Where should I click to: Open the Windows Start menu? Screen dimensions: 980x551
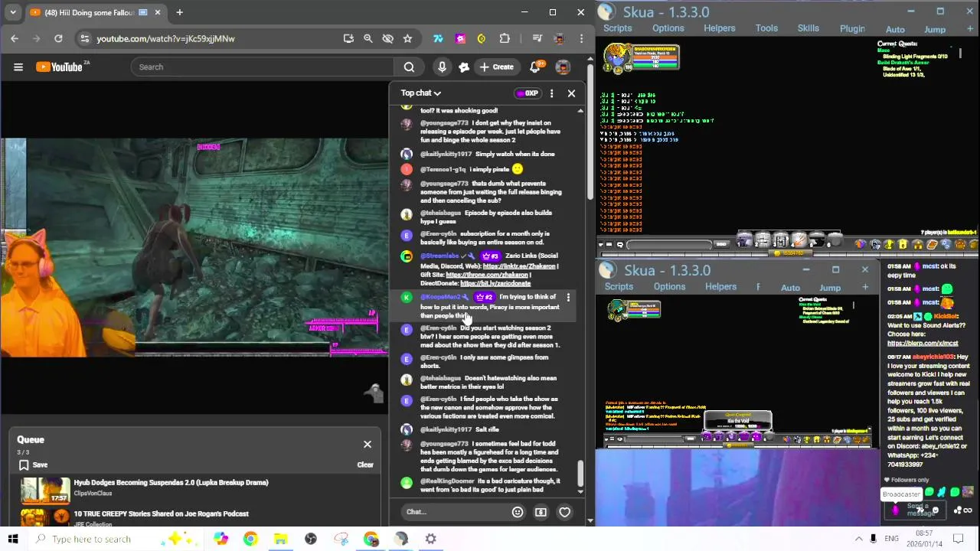click(12, 539)
